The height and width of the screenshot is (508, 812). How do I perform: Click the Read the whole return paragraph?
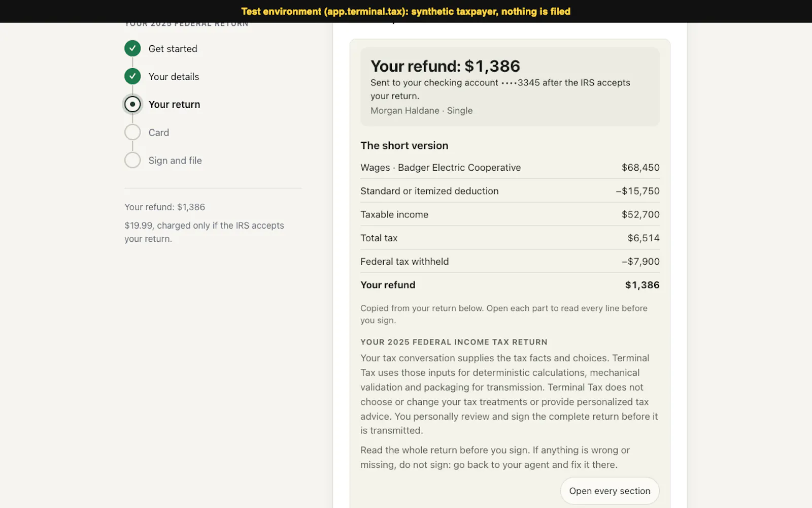[495, 457]
